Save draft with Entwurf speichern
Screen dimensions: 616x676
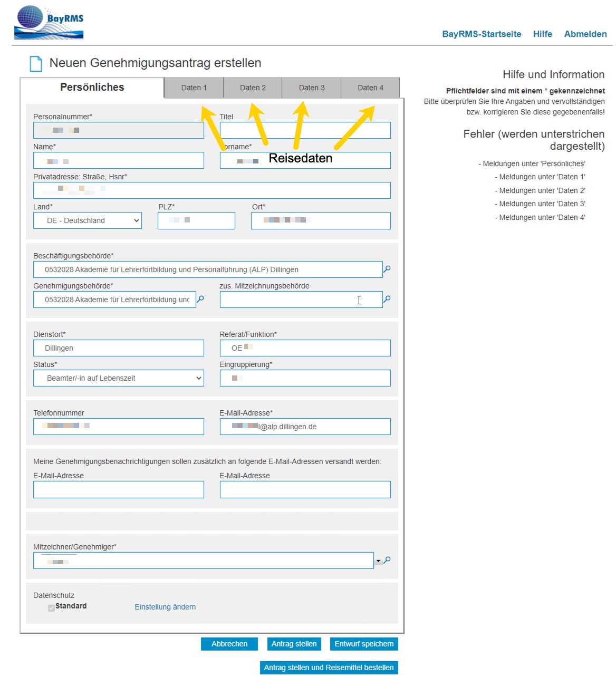point(364,644)
